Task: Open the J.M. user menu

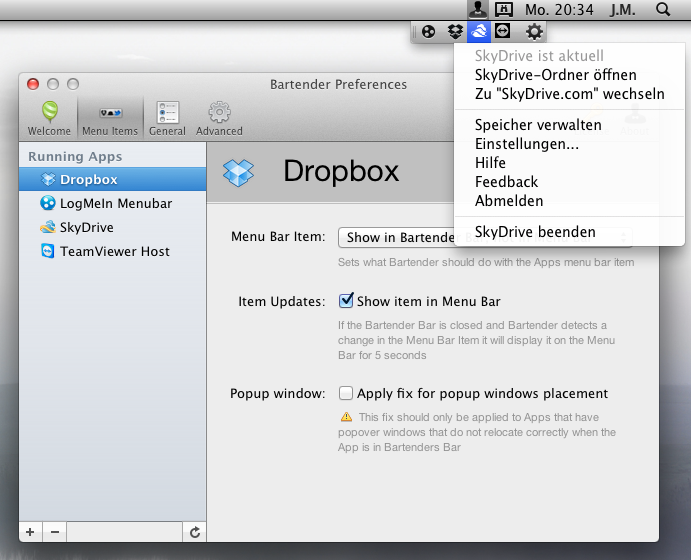Action: tap(623, 10)
